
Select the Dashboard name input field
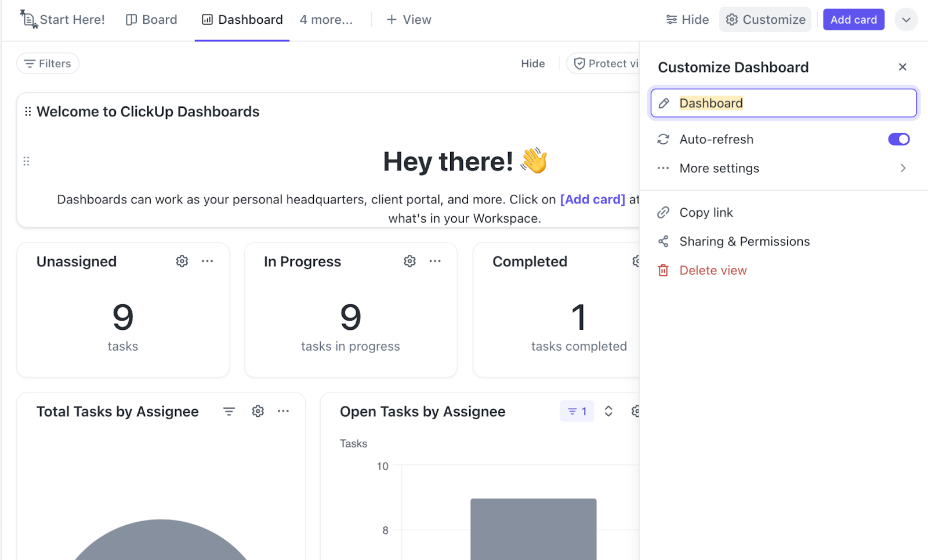click(754, 103)
